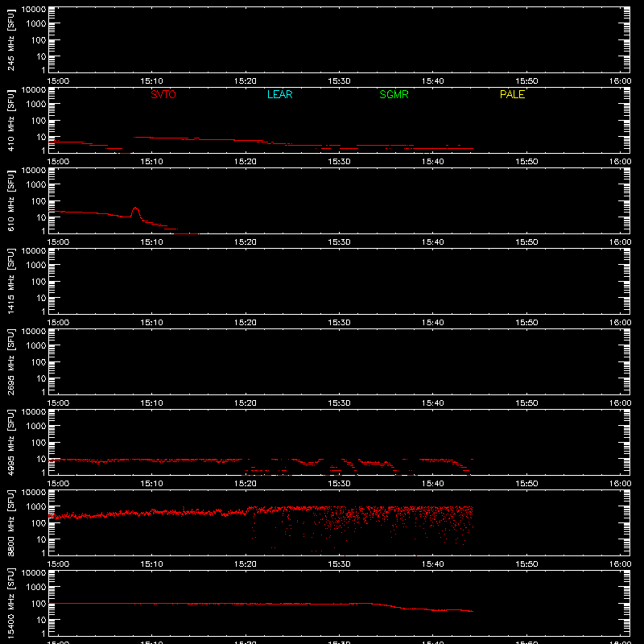
Task: Click the 610 MHz burst peak near 15:08
Action: 135,208
